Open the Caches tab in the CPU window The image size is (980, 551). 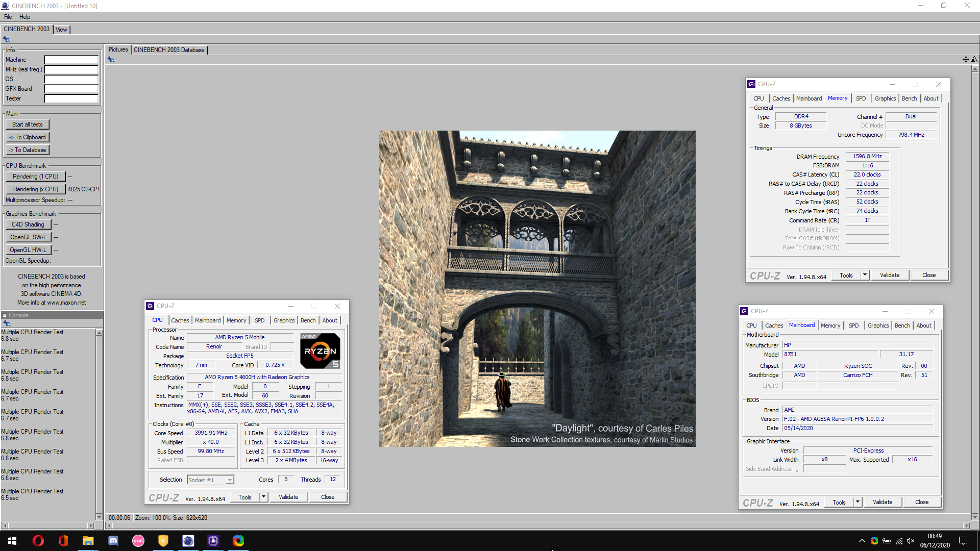click(180, 320)
